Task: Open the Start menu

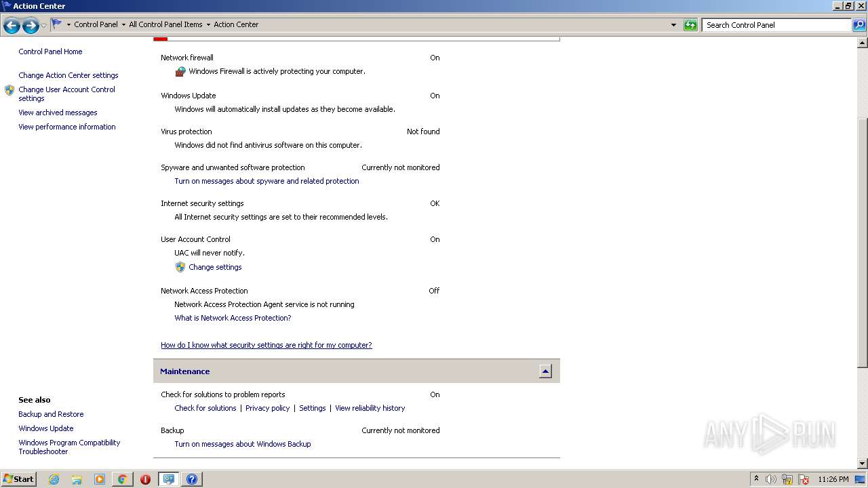Action: coord(18,479)
